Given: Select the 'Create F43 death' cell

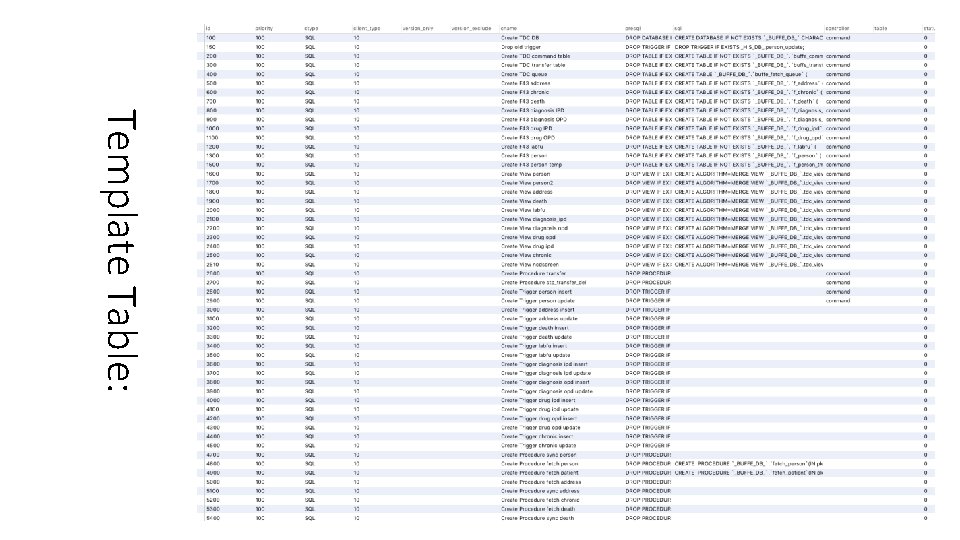Looking at the screenshot, I should click(523, 102).
